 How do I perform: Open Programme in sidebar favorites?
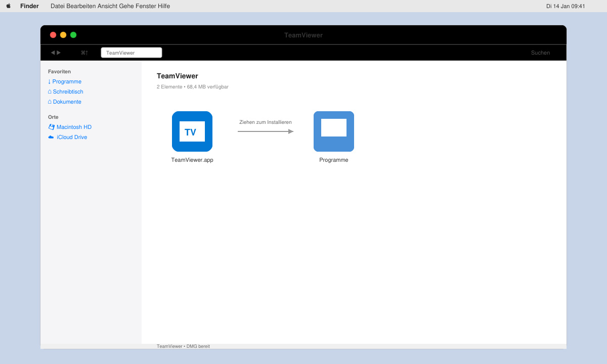pyautogui.click(x=65, y=81)
